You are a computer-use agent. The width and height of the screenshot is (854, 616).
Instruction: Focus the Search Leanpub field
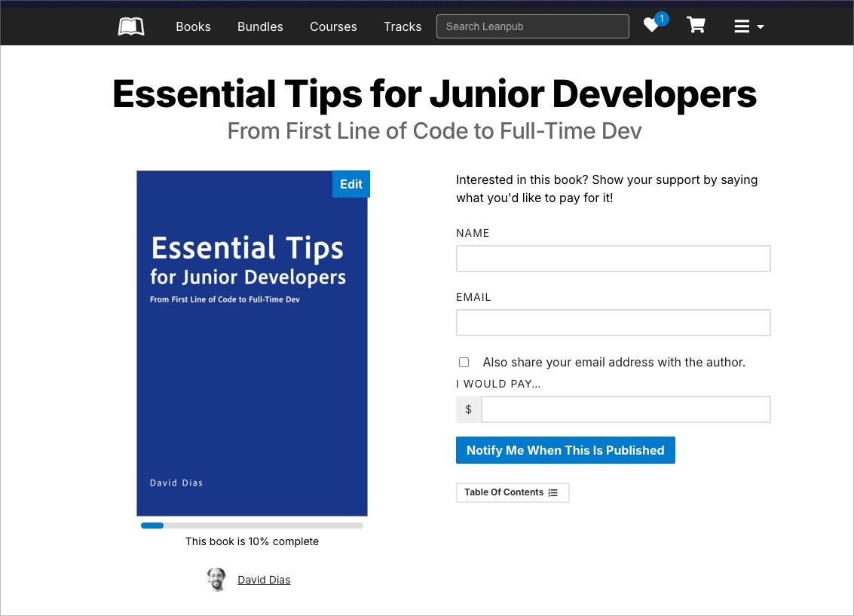[533, 26]
